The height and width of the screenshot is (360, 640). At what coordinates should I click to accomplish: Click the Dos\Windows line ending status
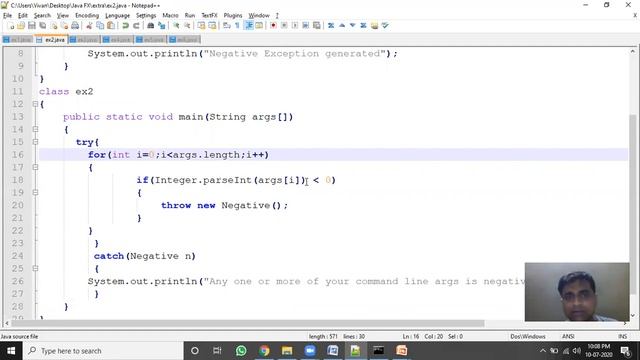(x=528, y=336)
